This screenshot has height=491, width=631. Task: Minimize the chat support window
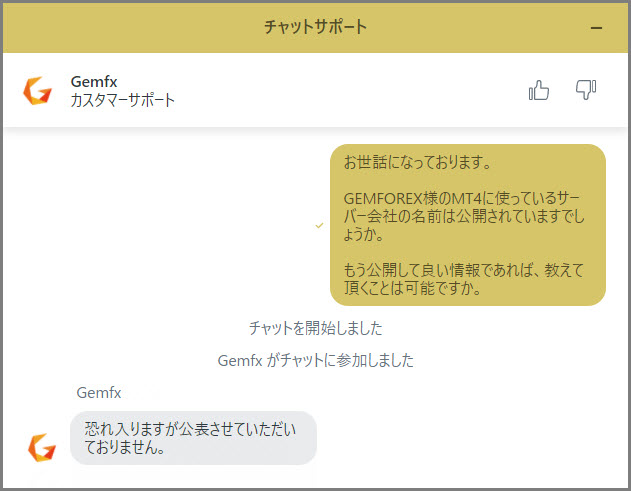coord(596,28)
